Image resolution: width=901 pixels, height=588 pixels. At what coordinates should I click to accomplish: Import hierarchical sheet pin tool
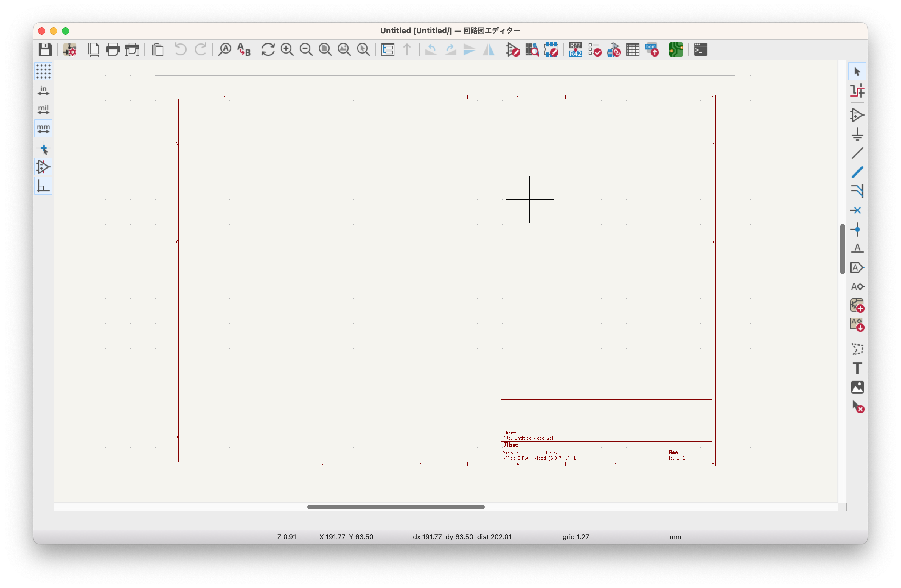(857, 325)
